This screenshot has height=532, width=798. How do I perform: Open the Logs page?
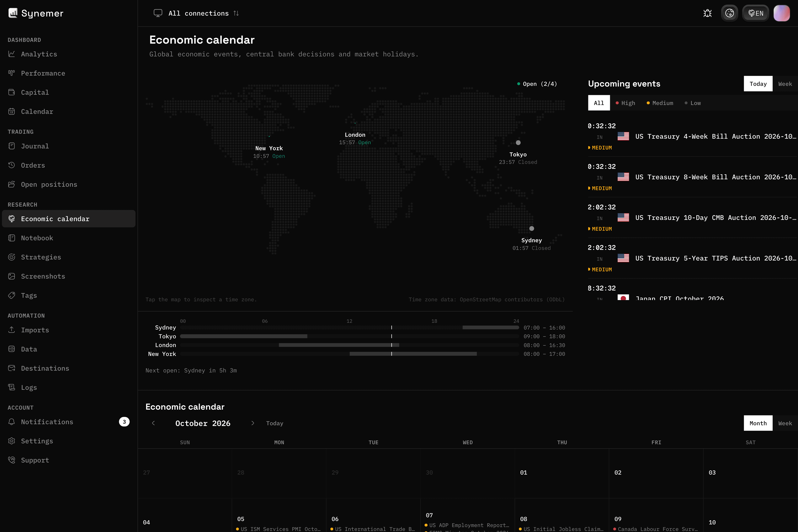[69, 387]
